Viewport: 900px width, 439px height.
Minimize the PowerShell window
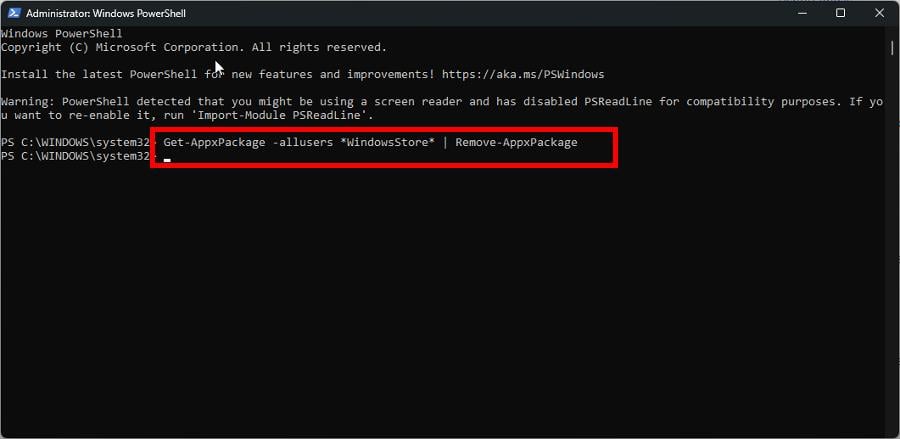[x=797, y=13]
